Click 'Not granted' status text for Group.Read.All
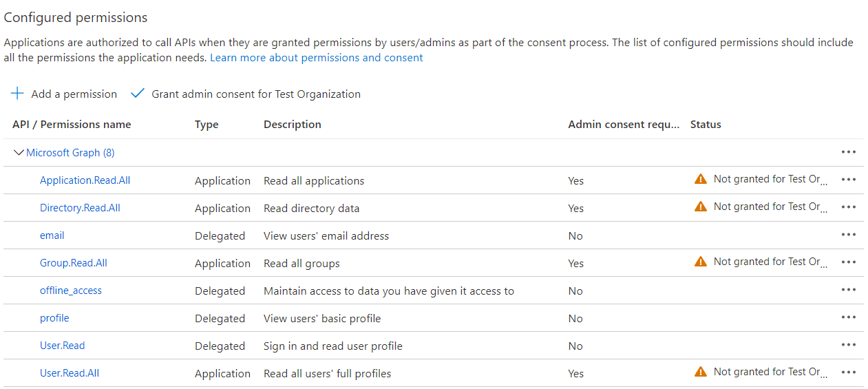 770,262
